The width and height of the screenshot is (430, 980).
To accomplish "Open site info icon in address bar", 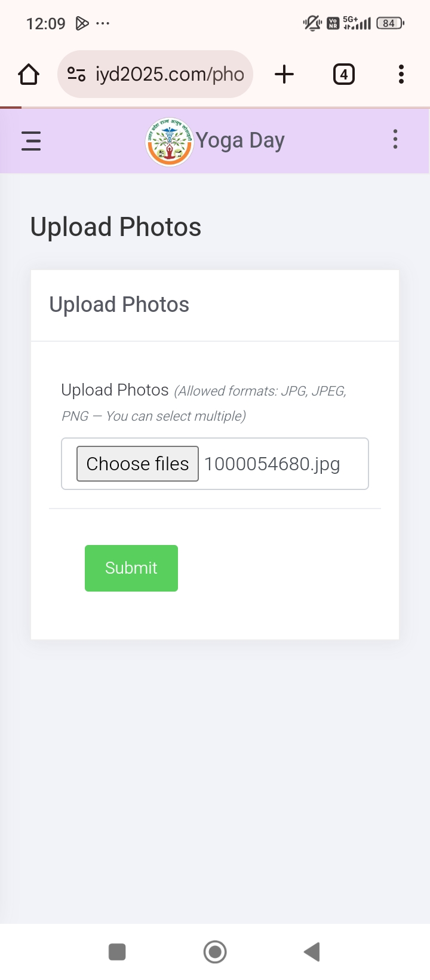I will pyautogui.click(x=76, y=74).
